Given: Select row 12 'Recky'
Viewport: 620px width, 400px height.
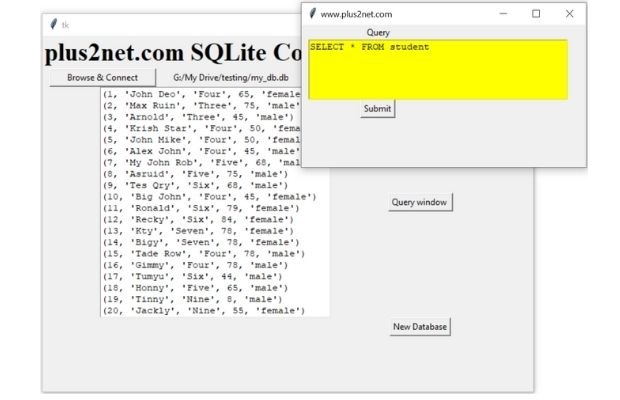Looking at the screenshot, I should [198, 220].
